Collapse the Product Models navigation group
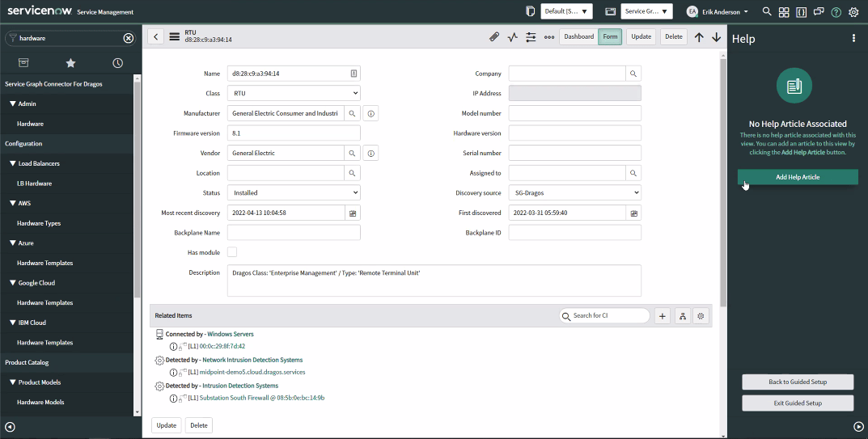The height and width of the screenshot is (439, 868). click(13, 382)
